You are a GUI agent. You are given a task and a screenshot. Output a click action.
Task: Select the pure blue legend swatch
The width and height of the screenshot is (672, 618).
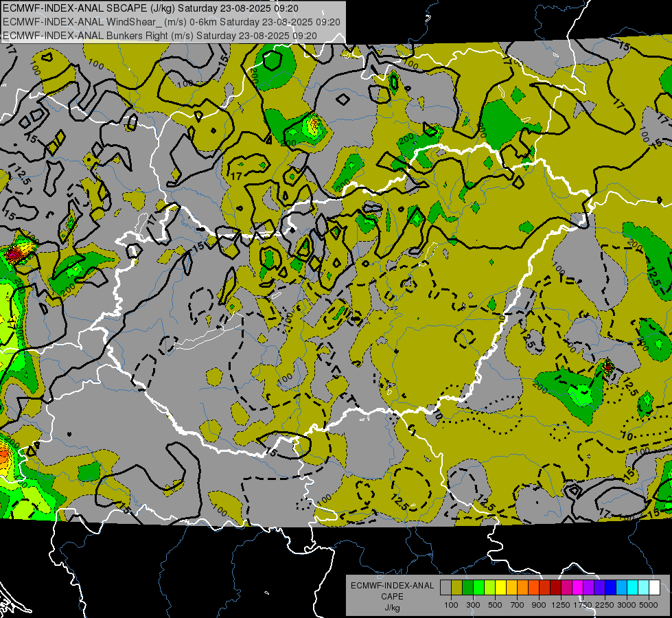611,587
